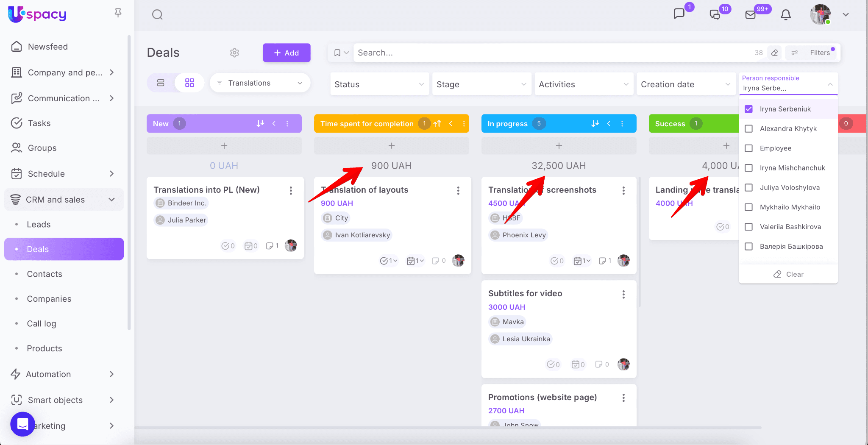Open options for Subtitles for video deal
Image resolution: width=868 pixels, height=445 pixels.
[623, 295]
